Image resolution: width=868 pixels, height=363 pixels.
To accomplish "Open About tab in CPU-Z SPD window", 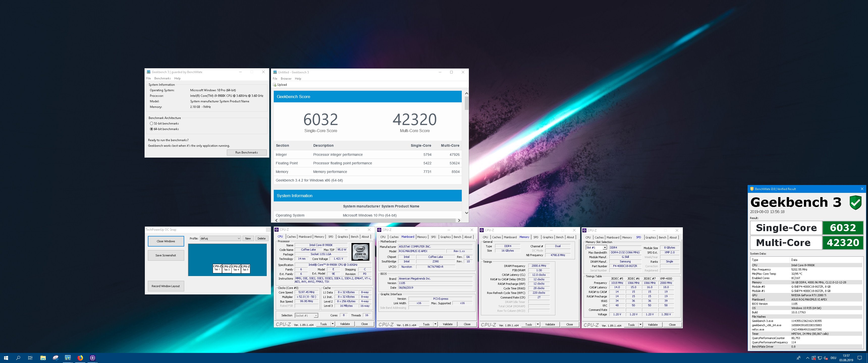I will point(673,237).
